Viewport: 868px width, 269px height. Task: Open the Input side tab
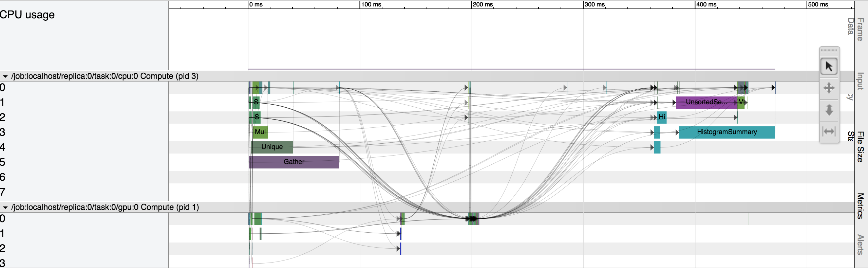860,81
